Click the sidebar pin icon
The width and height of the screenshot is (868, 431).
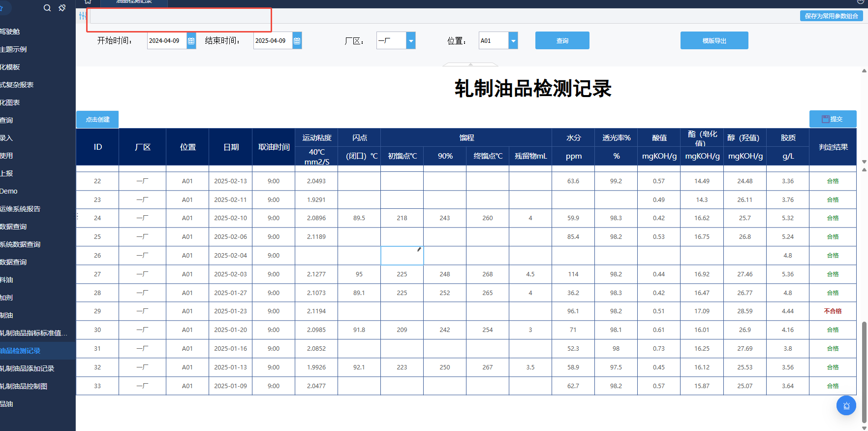click(x=62, y=8)
